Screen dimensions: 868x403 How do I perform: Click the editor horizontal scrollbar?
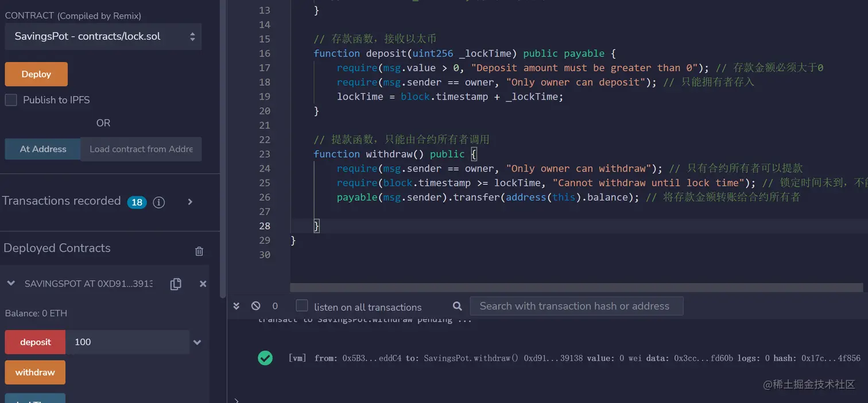pyautogui.click(x=576, y=287)
